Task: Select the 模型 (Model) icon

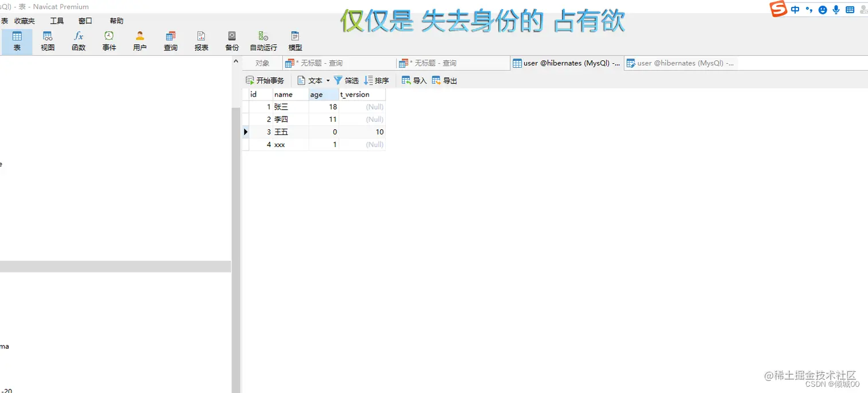Action: (294, 39)
